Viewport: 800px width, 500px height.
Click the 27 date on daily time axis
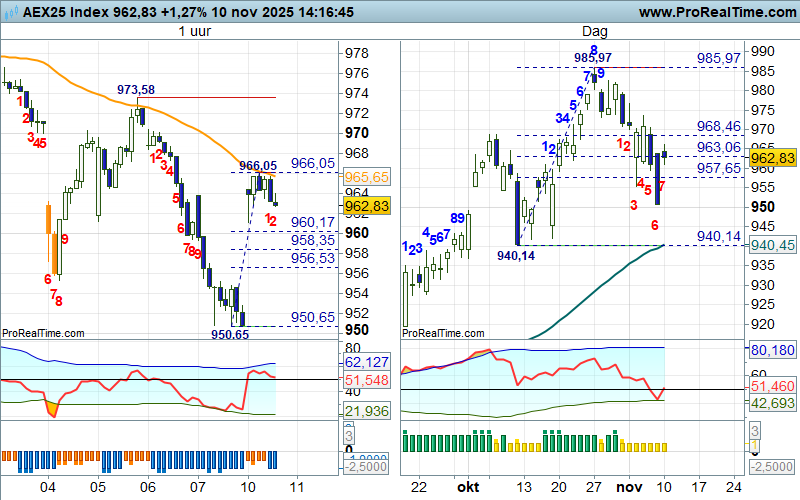[x=593, y=487]
